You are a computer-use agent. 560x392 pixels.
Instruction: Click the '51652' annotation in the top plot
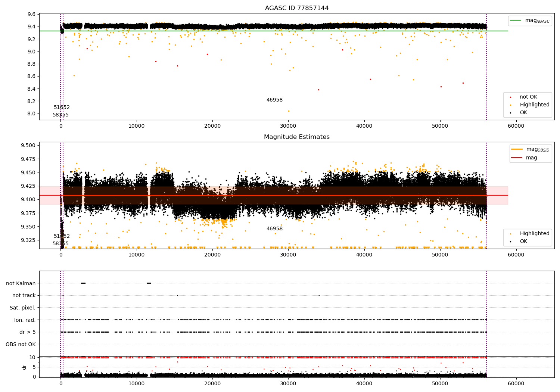[62, 108]
